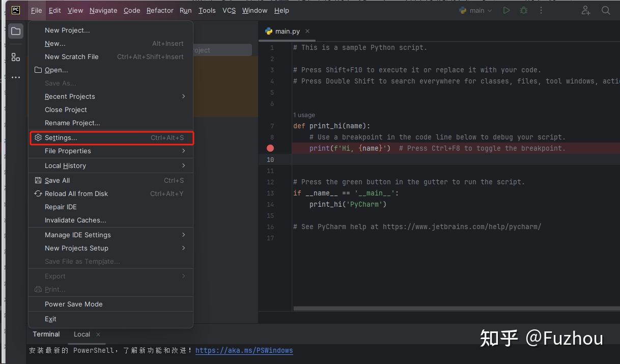Open the Structure tool window icon
620x364 pixels.
tap(15, 57)
